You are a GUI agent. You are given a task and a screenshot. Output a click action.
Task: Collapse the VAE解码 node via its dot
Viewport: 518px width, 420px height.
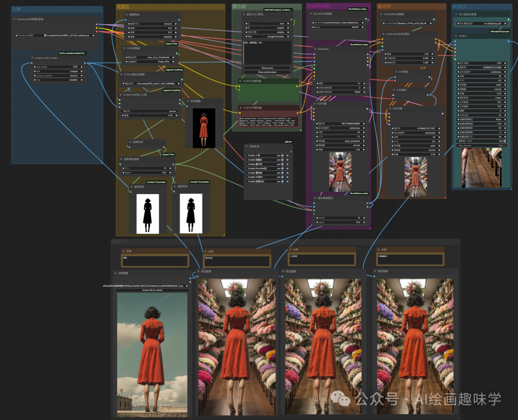coord(394,90)
